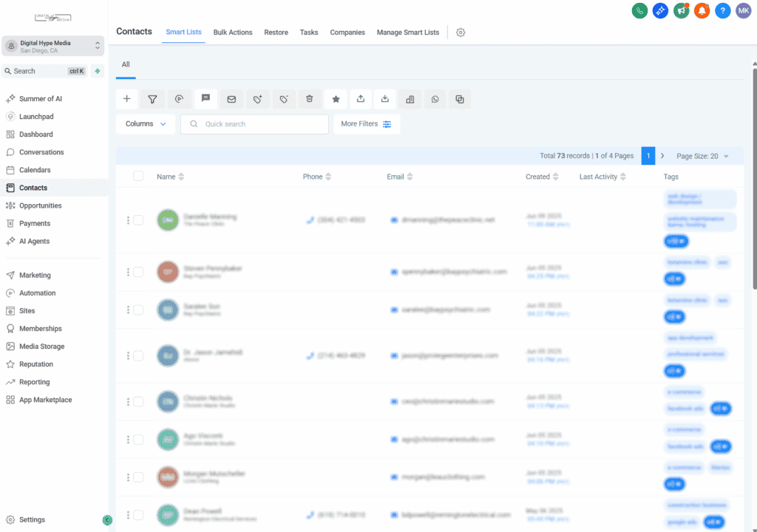The image size is (757, 532).
Task: Tick the checkbox for the seventh contact row
Action: (138, 477)
